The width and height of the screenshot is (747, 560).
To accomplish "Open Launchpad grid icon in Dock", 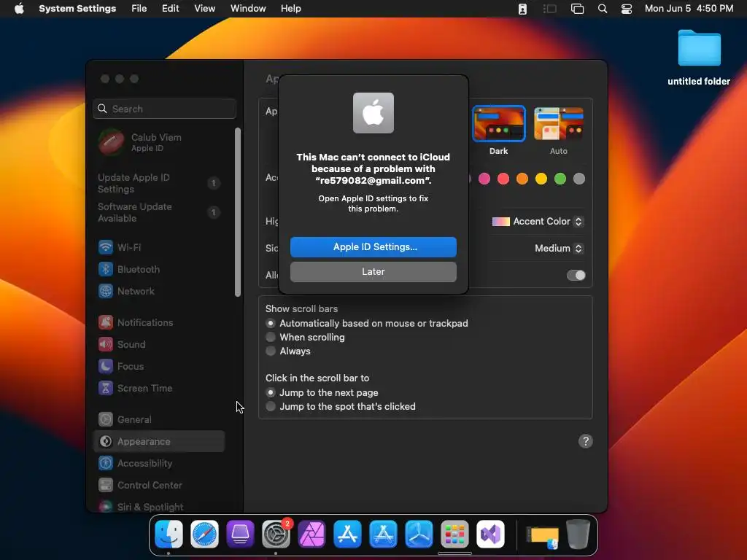I will coord(454,534).
